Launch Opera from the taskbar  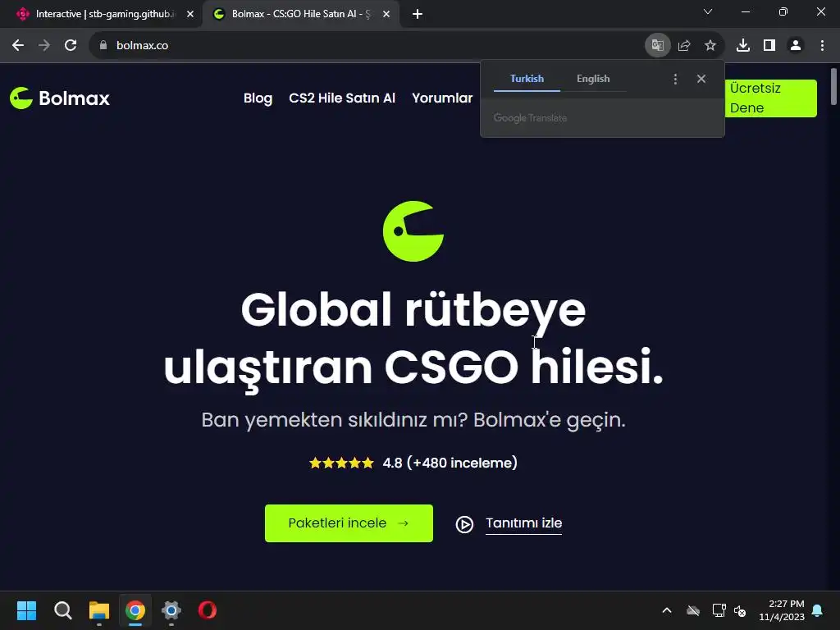tap(208, 610)
